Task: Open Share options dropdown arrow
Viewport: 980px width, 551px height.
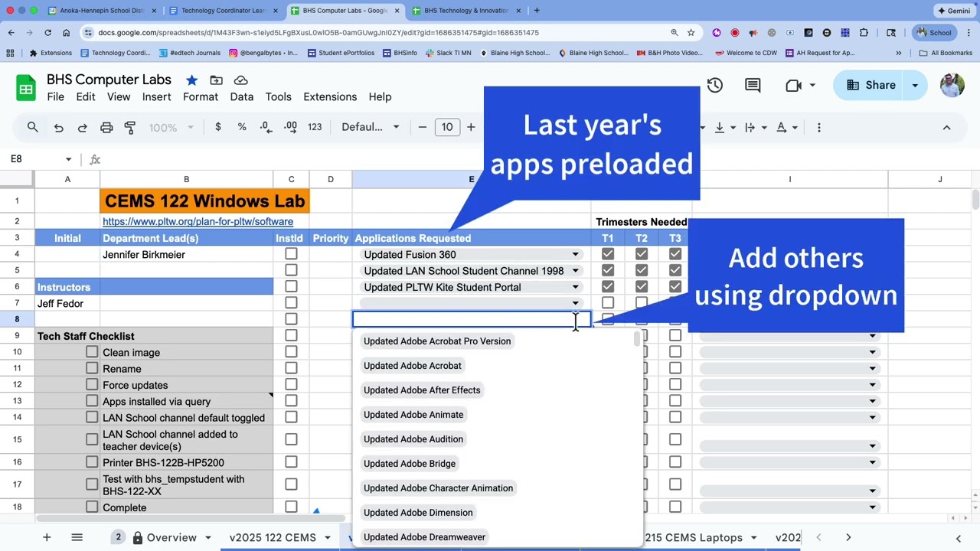Action: [914, 85]
